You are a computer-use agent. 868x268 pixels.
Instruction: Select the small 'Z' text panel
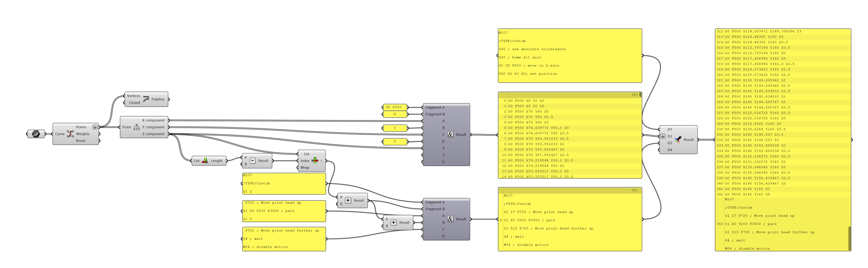pyautogui.click(x=395, y=141)
